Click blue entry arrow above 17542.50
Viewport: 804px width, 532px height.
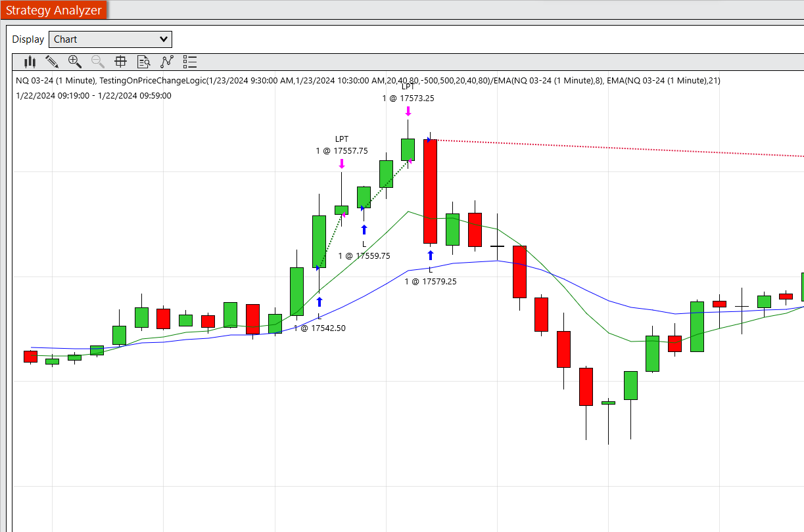(x=319, y=301)
